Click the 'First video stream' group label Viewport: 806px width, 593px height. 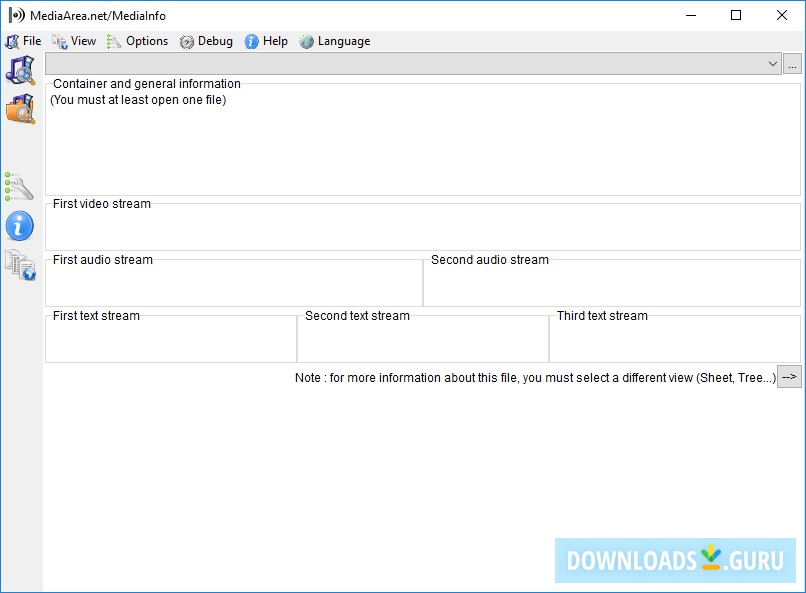pyautogui.click(x=102, y=203)
